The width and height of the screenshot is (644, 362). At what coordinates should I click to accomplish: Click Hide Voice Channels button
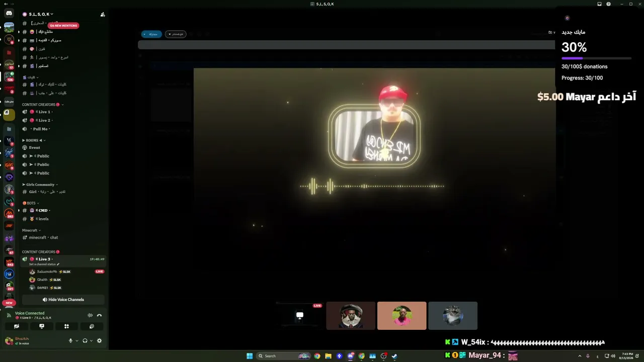pyautogui.click(x=63, y=300)
